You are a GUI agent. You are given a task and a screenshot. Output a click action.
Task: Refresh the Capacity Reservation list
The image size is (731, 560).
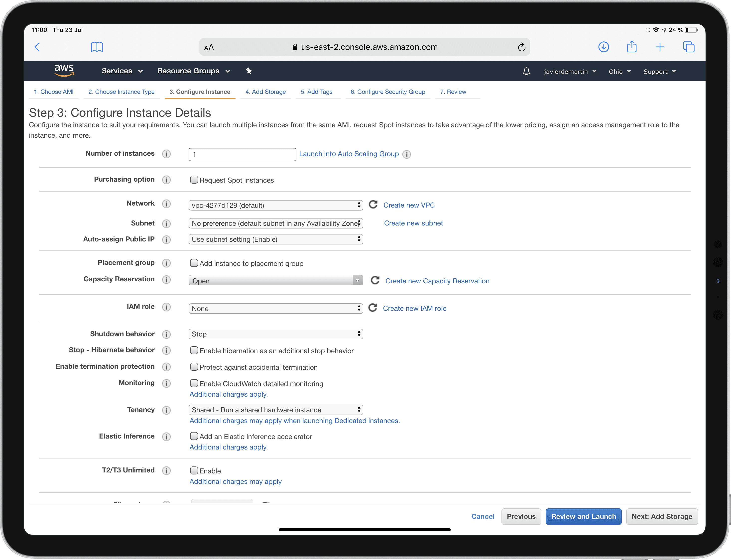click(375, 280)
